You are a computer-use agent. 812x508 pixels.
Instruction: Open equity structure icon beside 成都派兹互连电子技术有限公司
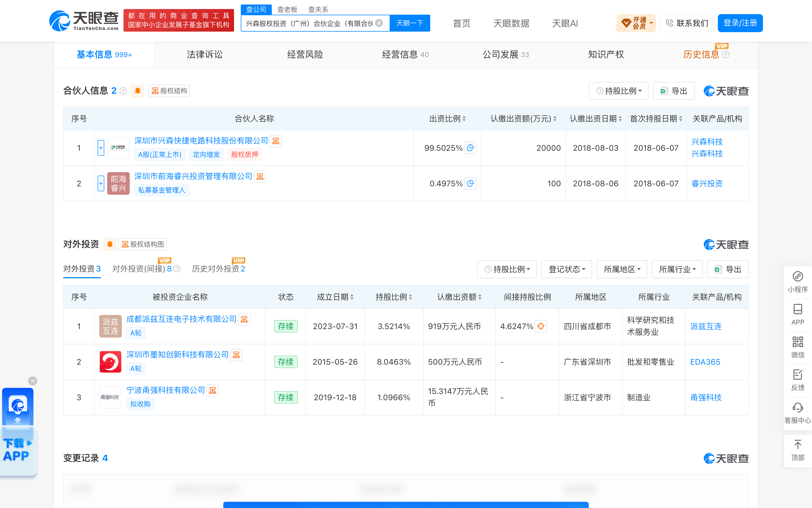[x=244, y=319]
